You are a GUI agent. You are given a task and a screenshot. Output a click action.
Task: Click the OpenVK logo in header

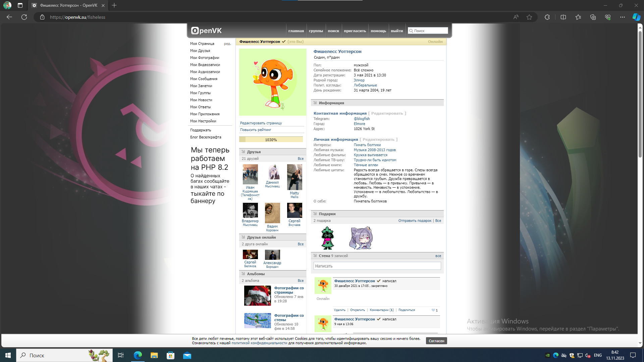206,31
